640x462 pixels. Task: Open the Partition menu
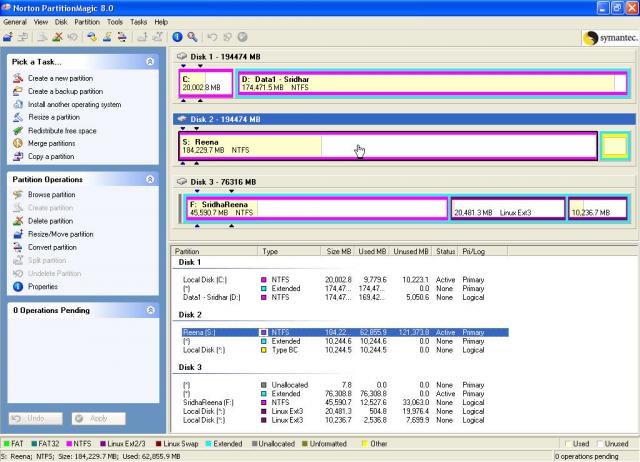click(87, 22)
